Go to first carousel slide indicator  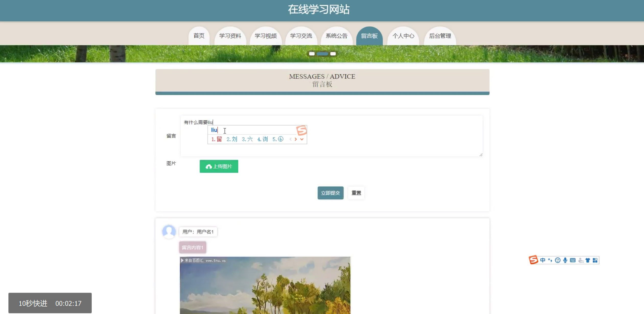point(312,54)
